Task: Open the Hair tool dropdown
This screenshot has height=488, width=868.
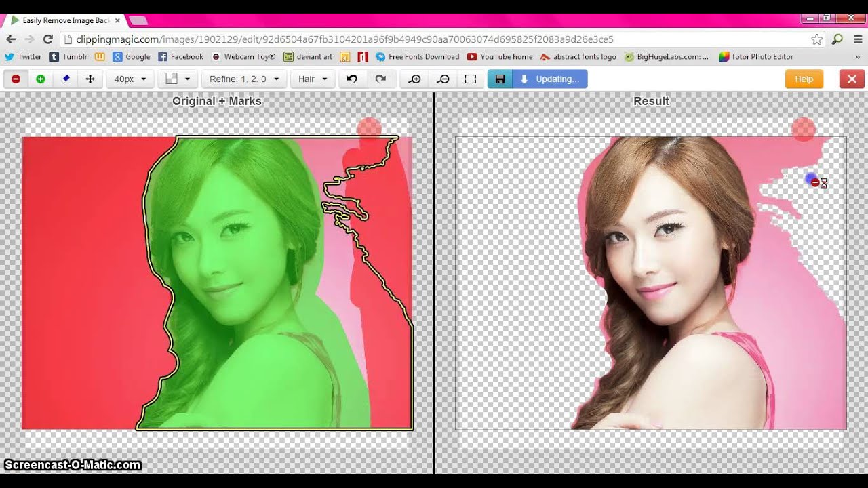Action: pyautogui.click(x=313, y=79)
